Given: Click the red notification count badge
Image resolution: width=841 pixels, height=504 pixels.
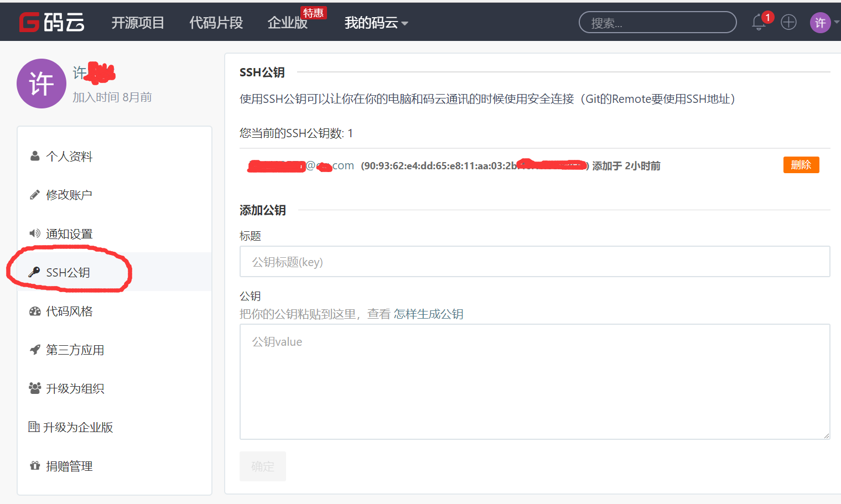Looking at the screenshot, I should click(x=767, y=17).
